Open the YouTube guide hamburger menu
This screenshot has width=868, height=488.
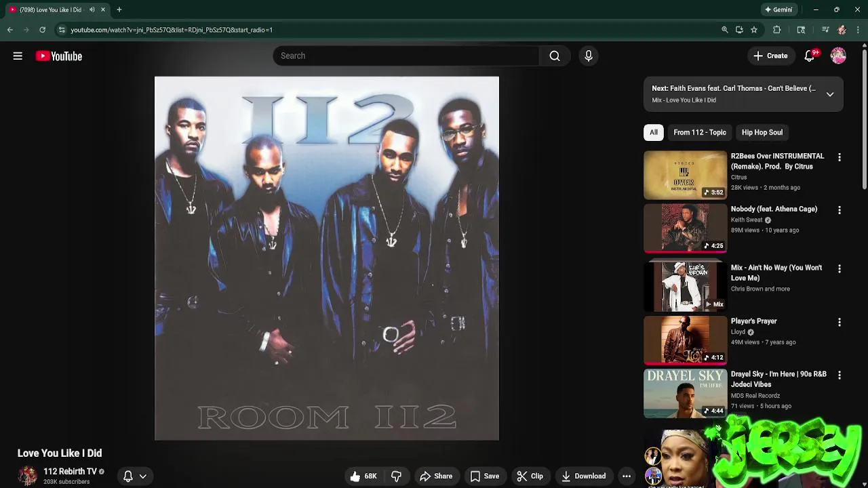18,56
